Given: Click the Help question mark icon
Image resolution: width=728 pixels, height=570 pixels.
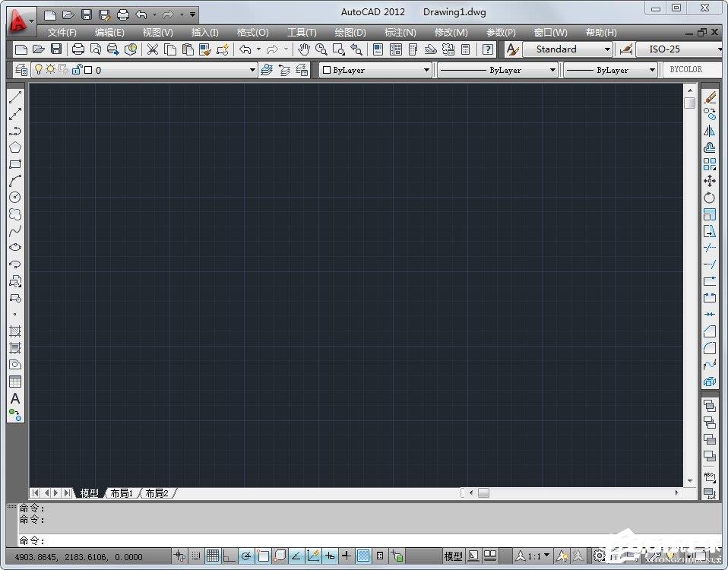Looking at the screenshot, I should (488, 49).
